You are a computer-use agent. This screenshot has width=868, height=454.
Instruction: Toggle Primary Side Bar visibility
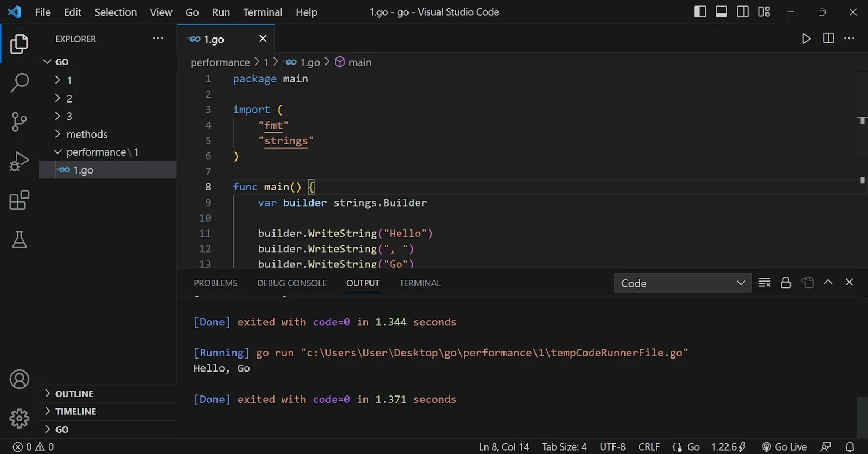pyautogui.click(x=700, y=11)
